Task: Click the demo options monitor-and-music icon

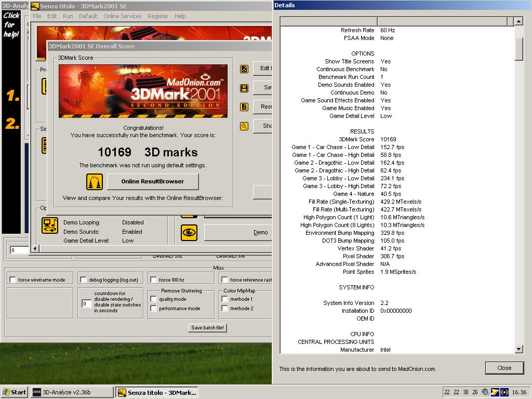Action: coord(50,225)
